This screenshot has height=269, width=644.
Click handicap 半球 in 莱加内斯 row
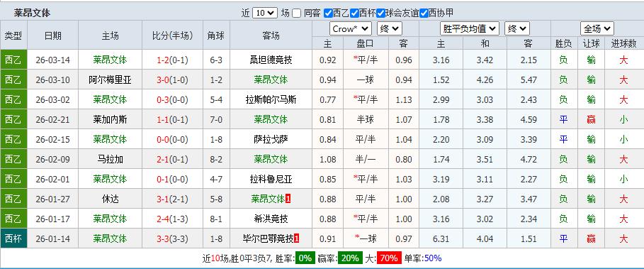point(366,120)
